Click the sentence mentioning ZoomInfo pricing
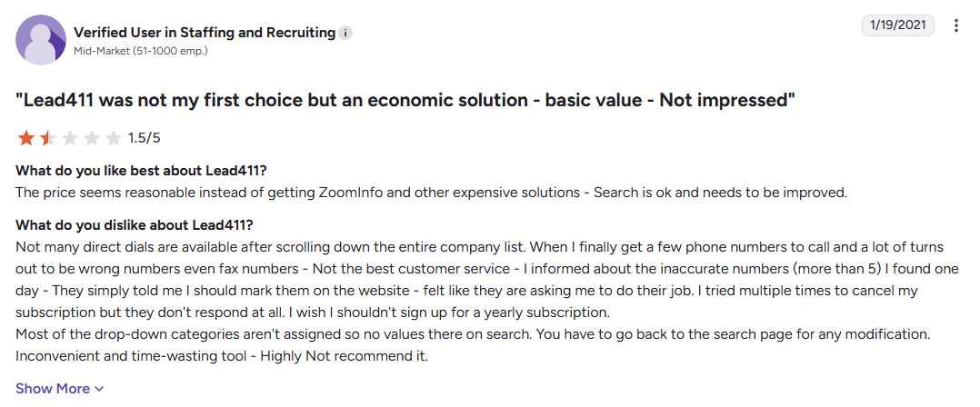The image size is (980, 407). [431, 193]
